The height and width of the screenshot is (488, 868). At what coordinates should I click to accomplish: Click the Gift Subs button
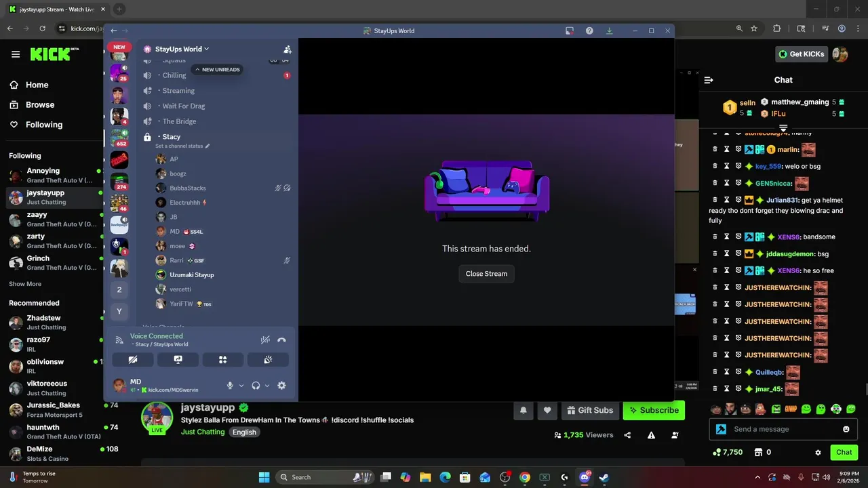pyautogui.click(x=590, y=410)
